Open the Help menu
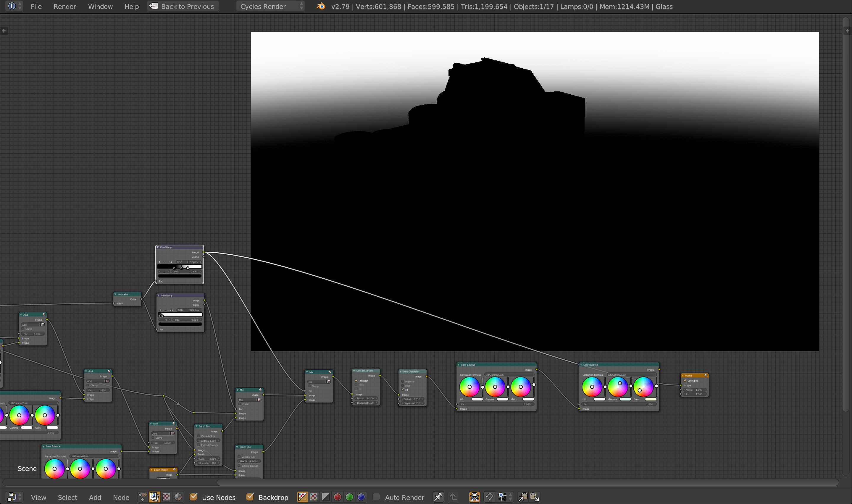Screen dimensions: 852x504 [131, 7]
